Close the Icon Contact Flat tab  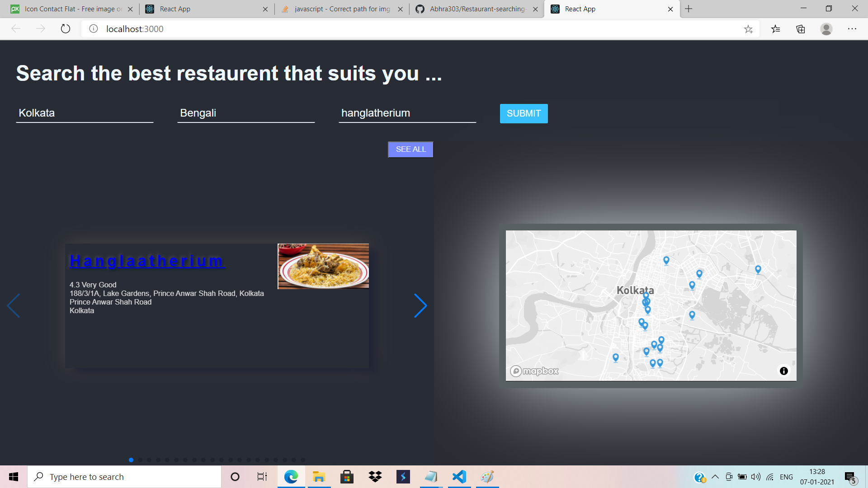tap(130, 9)
